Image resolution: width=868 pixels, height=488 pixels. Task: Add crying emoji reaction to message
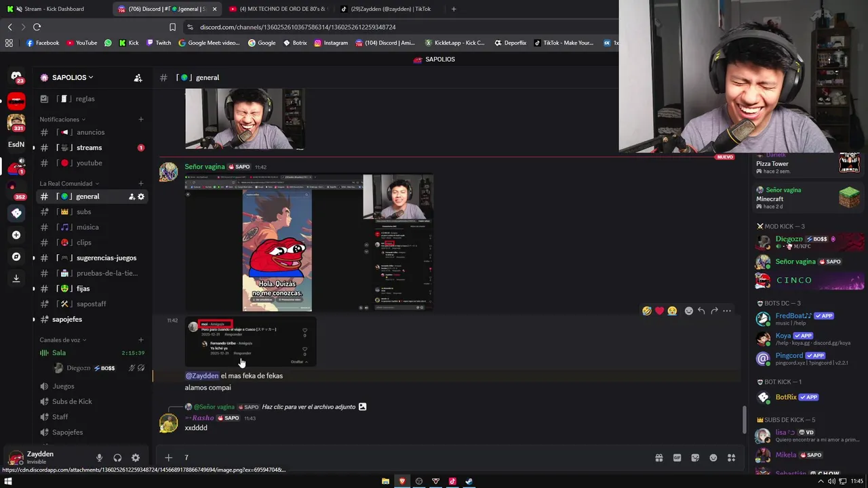672,311
